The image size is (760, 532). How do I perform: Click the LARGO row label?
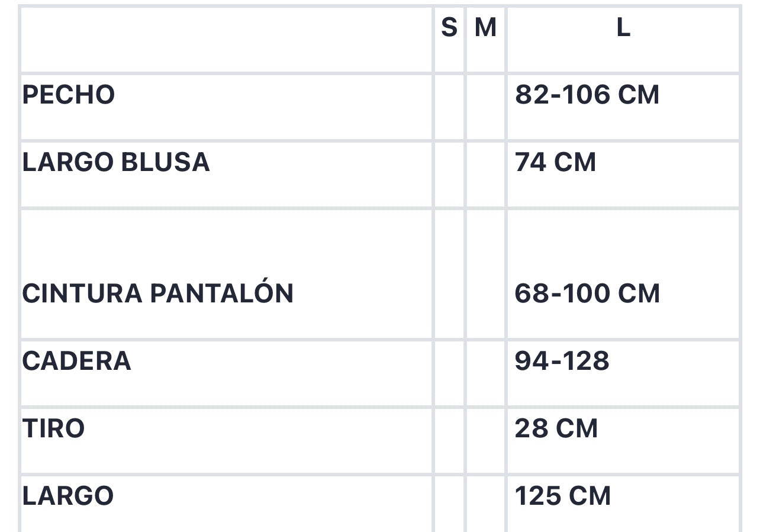(x=67, y=496)
